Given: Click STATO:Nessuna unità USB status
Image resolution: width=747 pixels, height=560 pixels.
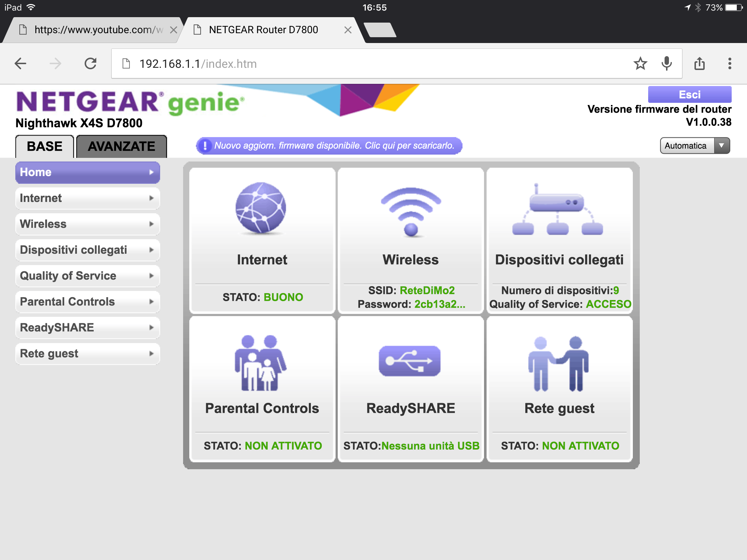Looking at the screenshot, I should click(x=411, y=446).
